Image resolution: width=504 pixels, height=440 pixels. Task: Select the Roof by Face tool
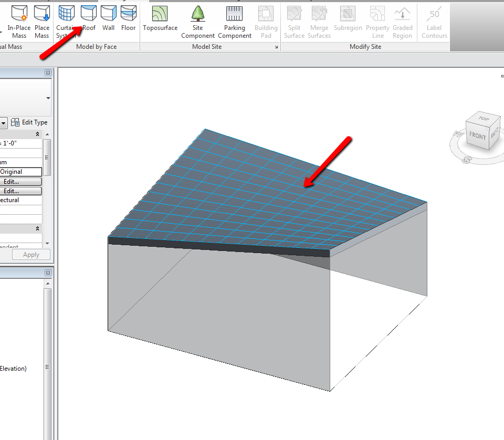[89, 21]
